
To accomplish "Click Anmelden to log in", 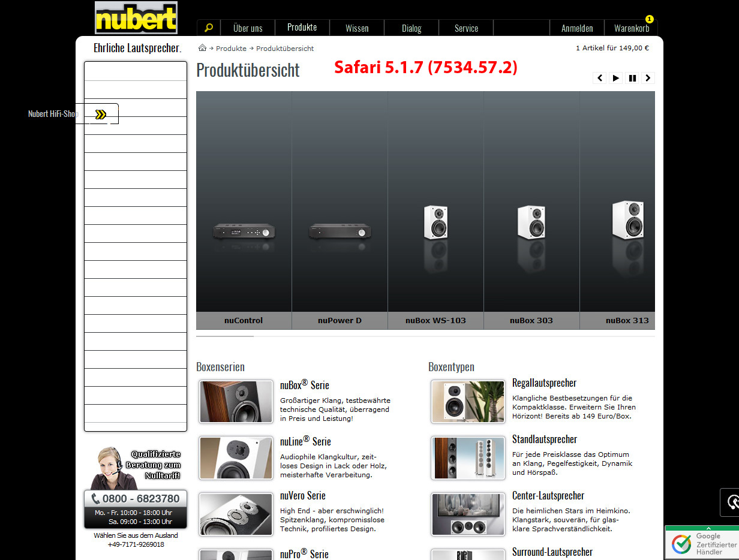I will pos(577,28).
